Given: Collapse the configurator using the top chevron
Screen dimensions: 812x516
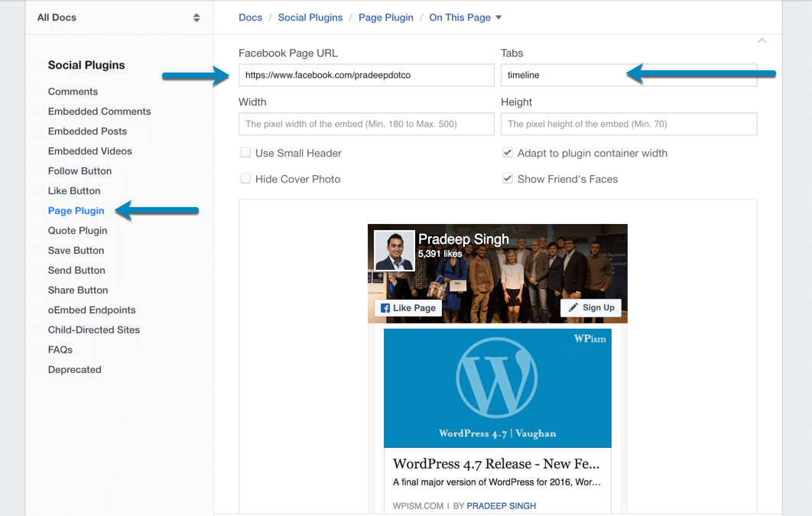Looking at the screenshot, I should [x=762, y=41].
